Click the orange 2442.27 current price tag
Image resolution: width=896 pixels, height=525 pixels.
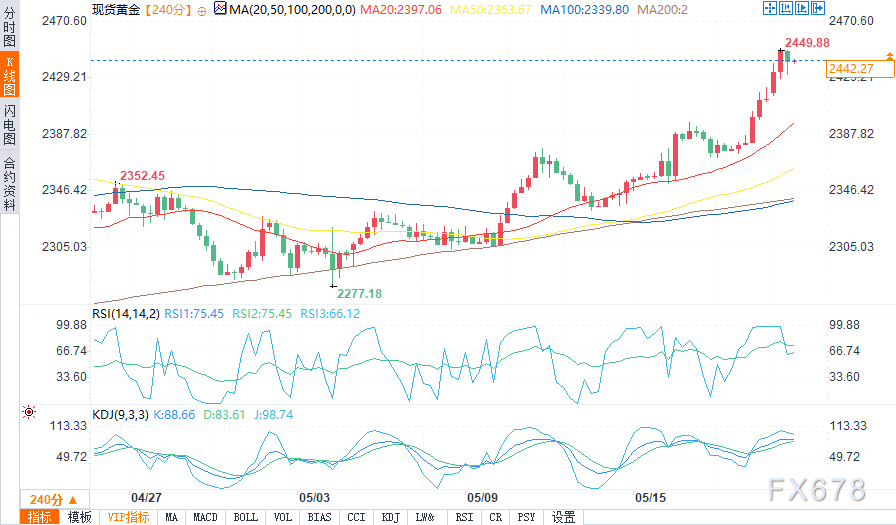click(x=860, y=69)
